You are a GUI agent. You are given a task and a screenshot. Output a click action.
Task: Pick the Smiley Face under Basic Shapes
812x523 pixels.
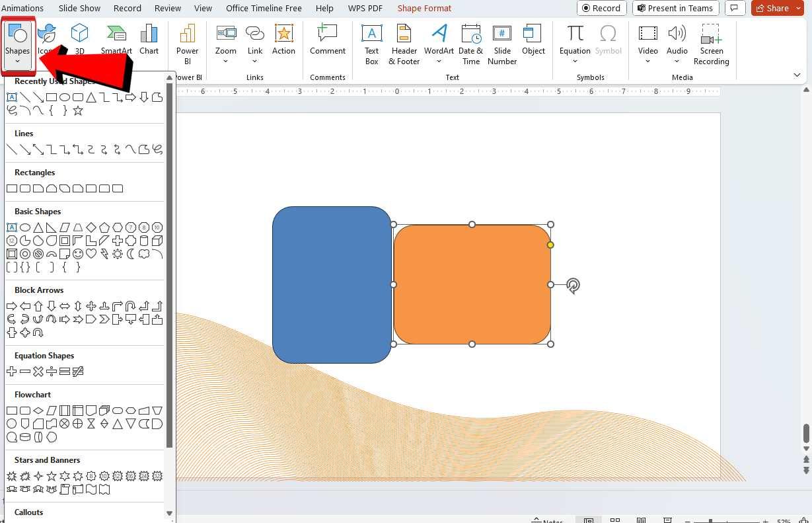78,254
